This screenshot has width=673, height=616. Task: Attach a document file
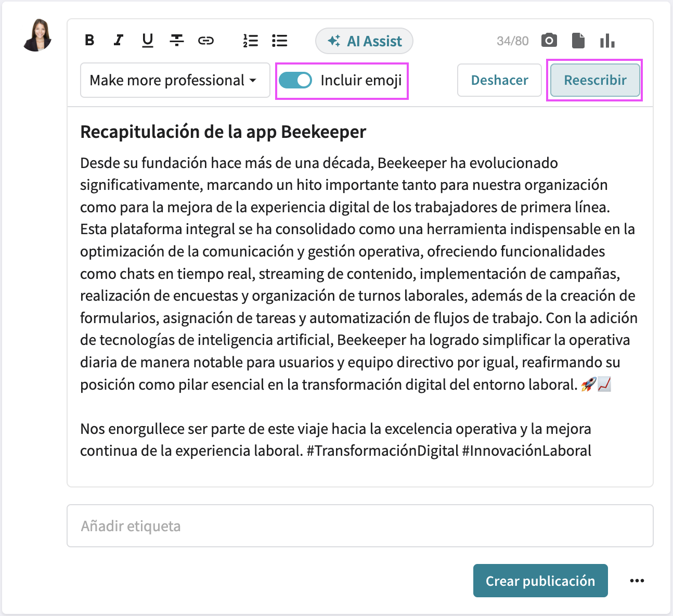pyautogui.click(x=578, y=40)
